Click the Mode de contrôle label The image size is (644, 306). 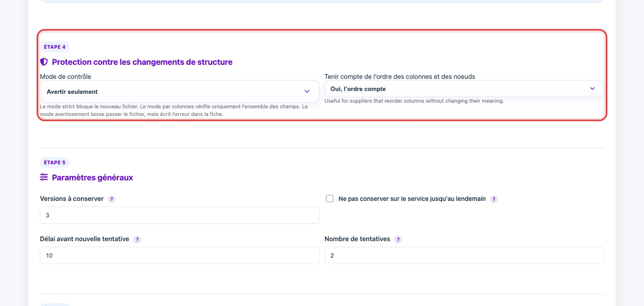[66, 76]
